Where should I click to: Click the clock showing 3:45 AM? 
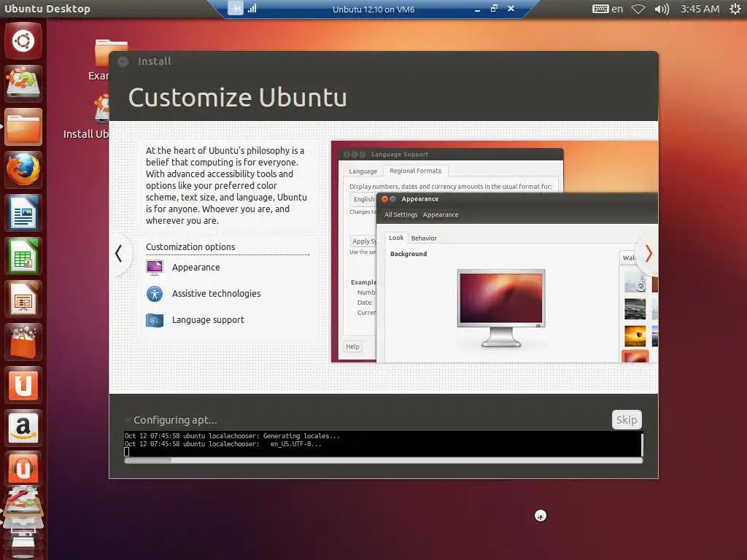pos(700,9)
